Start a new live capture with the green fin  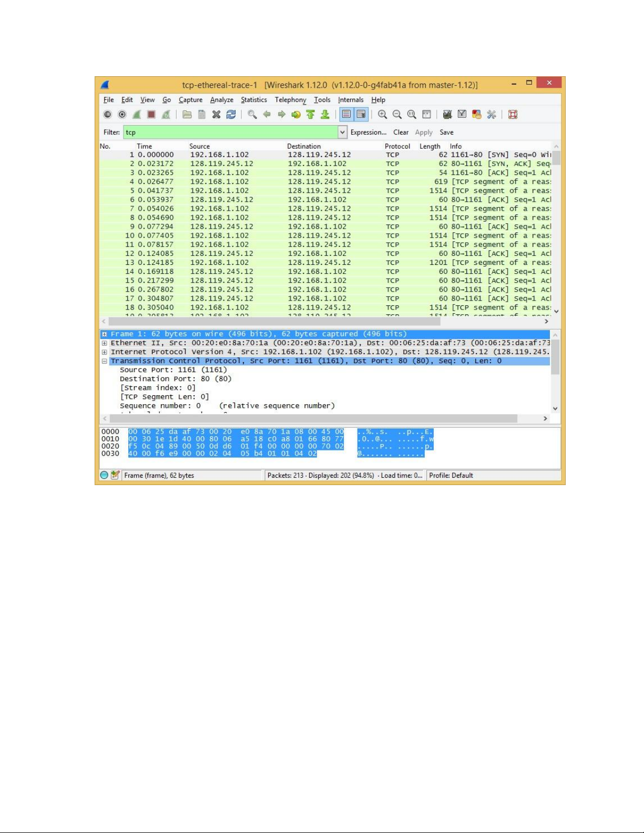137,115
